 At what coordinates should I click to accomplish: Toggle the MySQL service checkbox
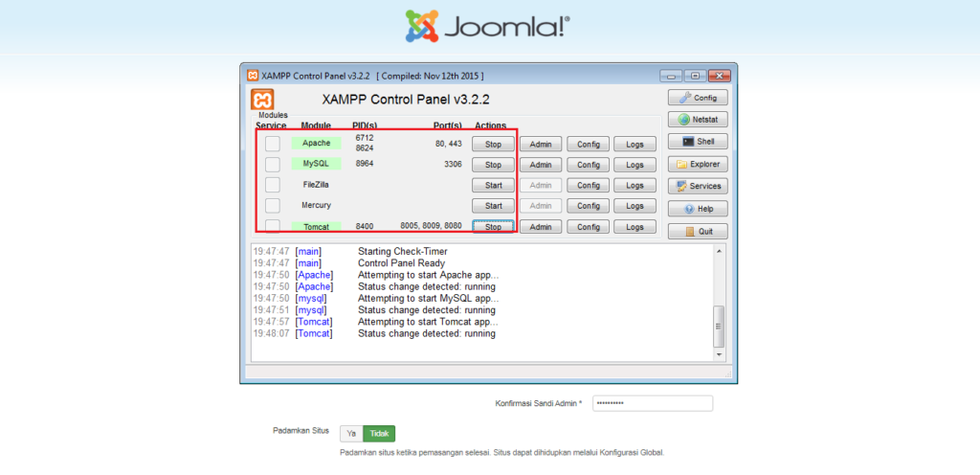[273, 165]
